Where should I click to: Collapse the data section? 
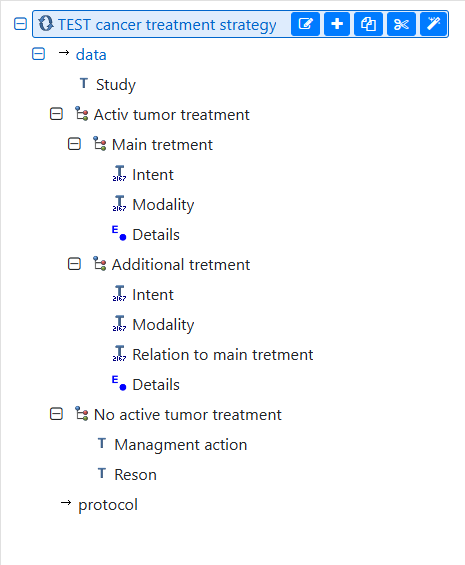38,54
